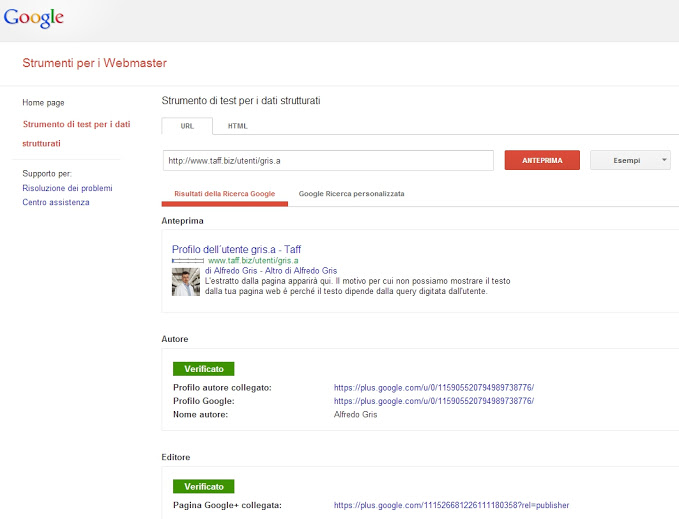Click the 'Anteprima' section heading

click(182, 221)
